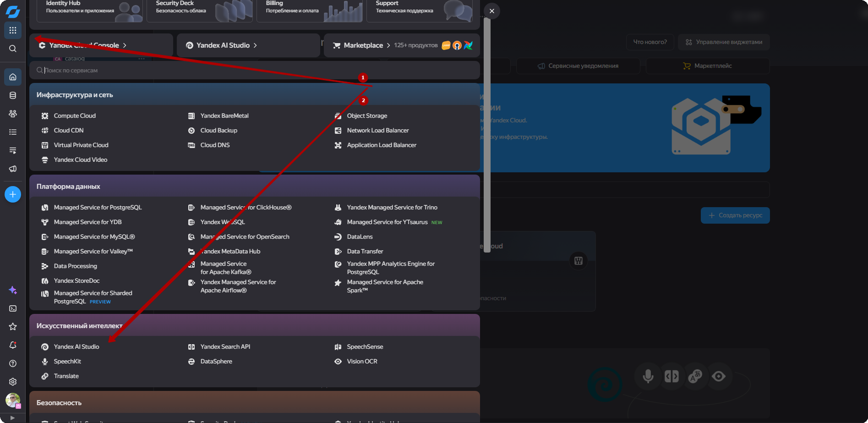Image resolution: width=868 pixels, height=423 pixels.
Task: Click the user avatar in sidebar
Action: coord(13,400)
